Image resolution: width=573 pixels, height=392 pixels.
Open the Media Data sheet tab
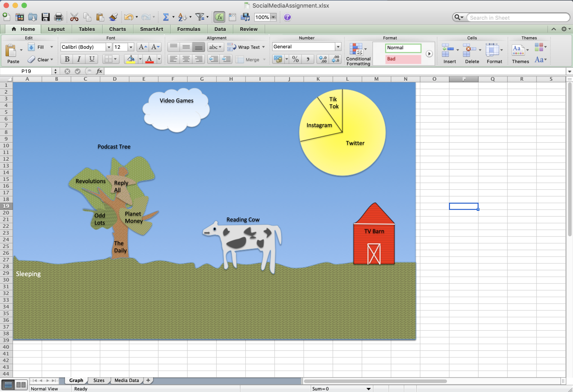[126, 380]
